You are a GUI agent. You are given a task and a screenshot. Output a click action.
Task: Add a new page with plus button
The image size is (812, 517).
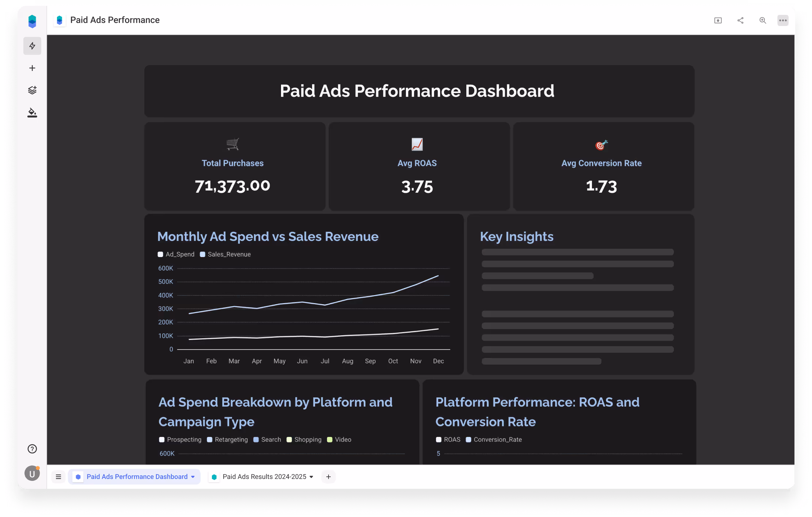[x=329, y=477]
